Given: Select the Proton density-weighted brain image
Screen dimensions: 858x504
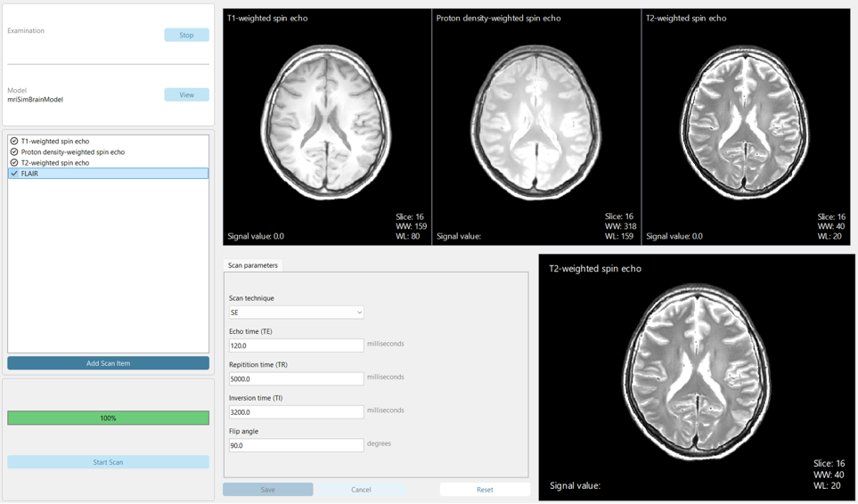Looking at the screenshot, I should click(535, 123).
